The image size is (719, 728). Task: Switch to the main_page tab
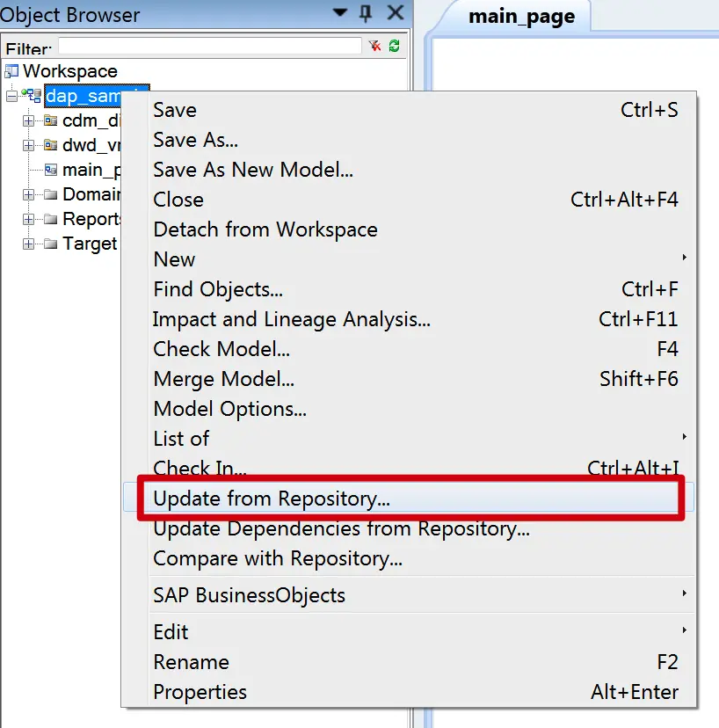[521, 17]
